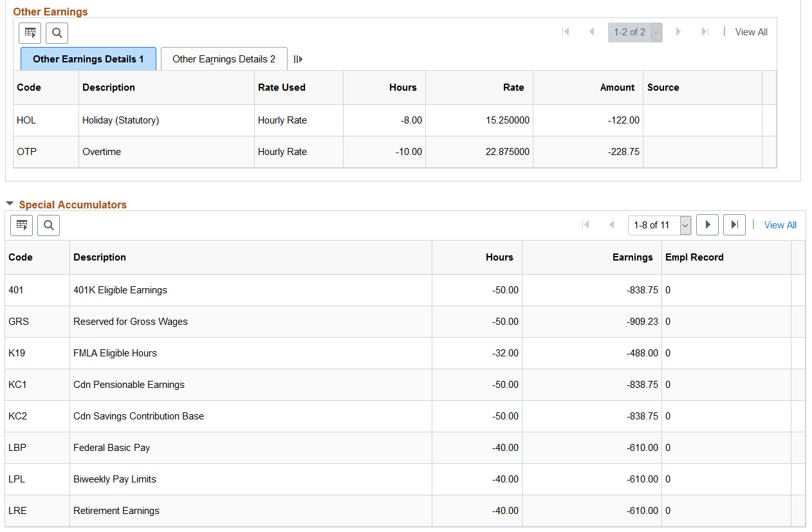Click the first page arrow in Special Accumulators
This screenshot has height=532, width=812.
click(x=586, y=225)
